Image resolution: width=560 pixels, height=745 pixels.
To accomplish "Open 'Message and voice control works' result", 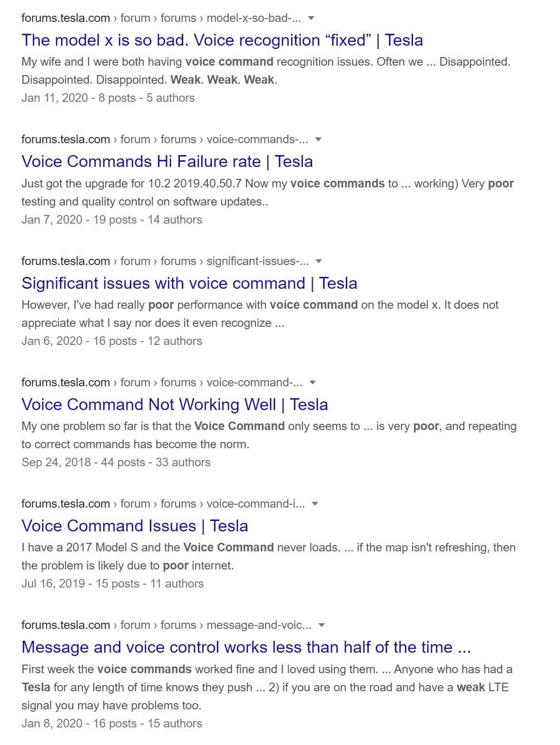I will (x=246, y=647).
